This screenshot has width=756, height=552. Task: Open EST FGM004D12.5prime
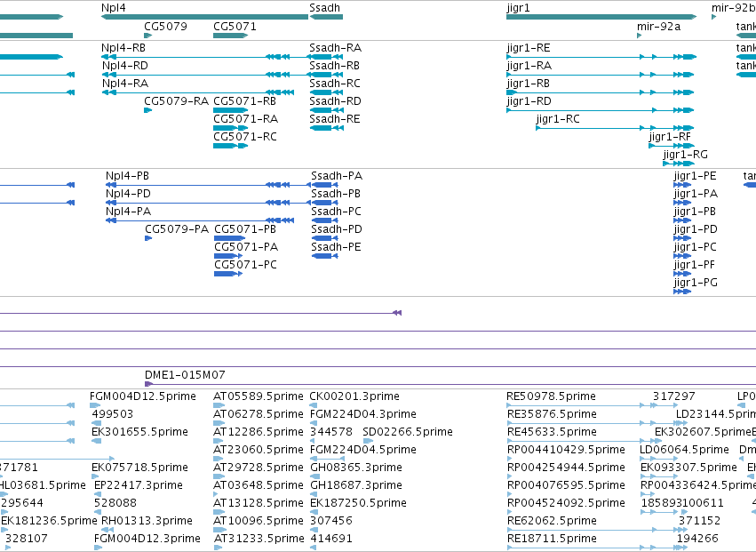(143, 396)
